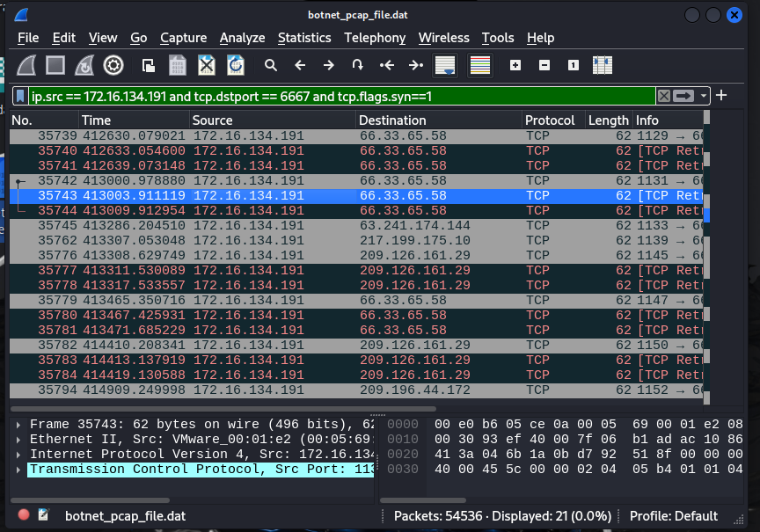Image resolution: width=760 pixels, height=532 pixels.
Task: Click the filter bookmark toggle icon
Action: [20, 96]
